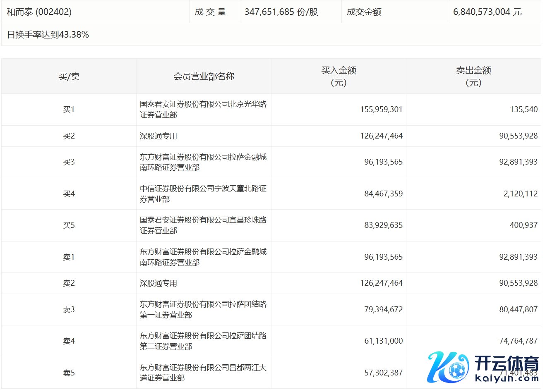Image resolution: width=545 pixels, height=392 pixels.
Task: Click the 成交量 label cell
Action: pos(210,12)
